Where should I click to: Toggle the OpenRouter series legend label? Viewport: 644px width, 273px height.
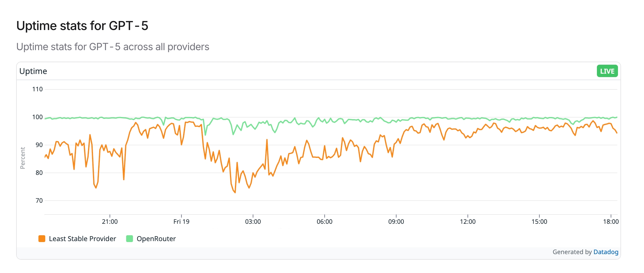tap(156, 239)
